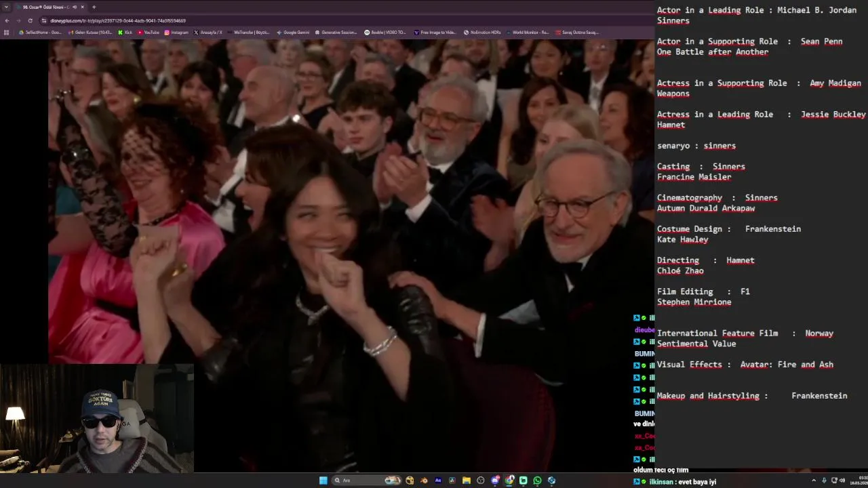
Task: Click the name 'Amy Madigan'
Action: (x=835, y=83)
